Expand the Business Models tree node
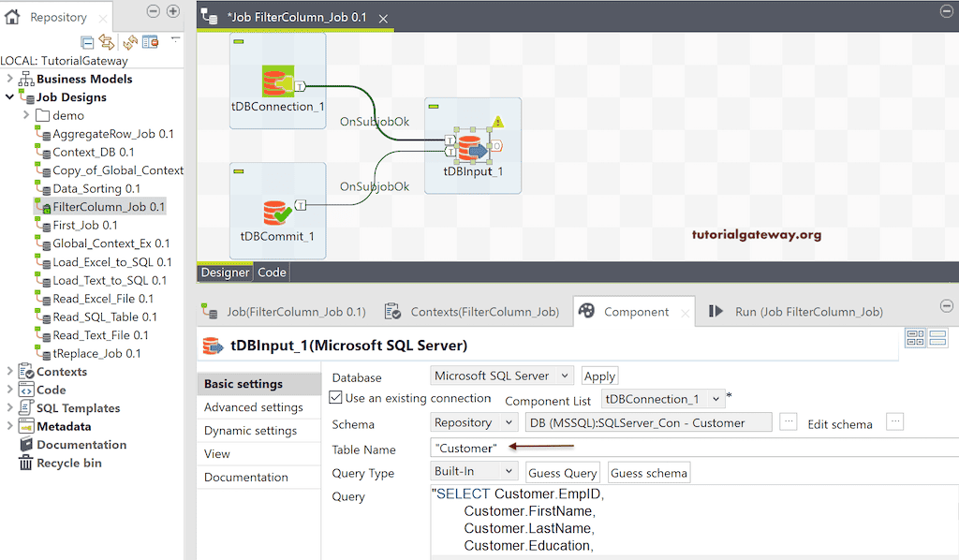Screen dimensions: 959x560 (x=10, y=79)
